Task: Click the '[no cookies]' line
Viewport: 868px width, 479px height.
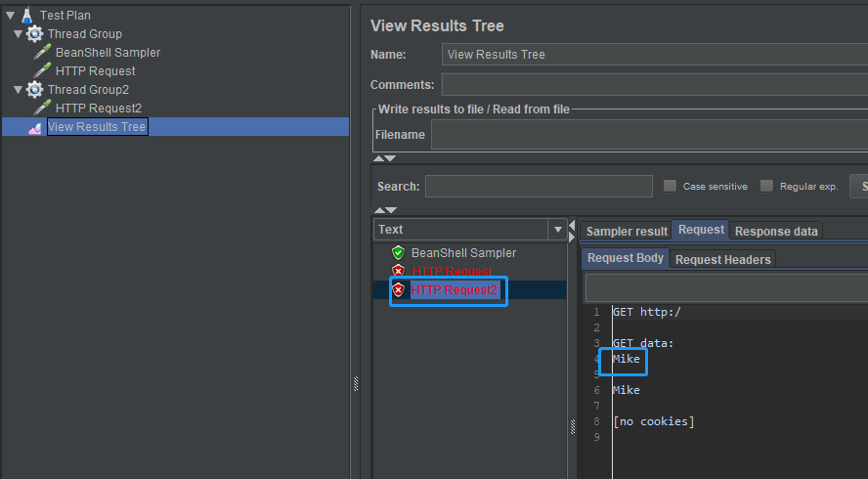Action: (x=653, y=421)
